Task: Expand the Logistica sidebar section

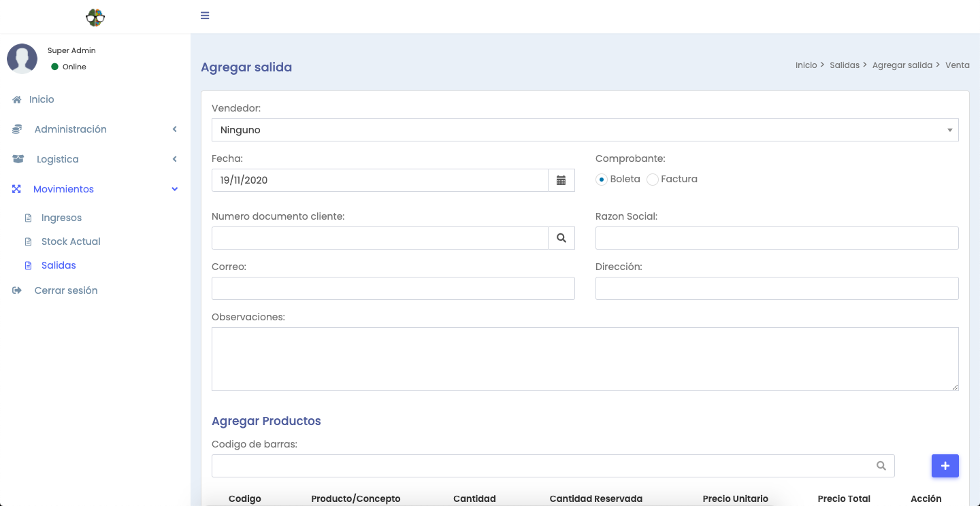Action: click(x=58, y=159)
